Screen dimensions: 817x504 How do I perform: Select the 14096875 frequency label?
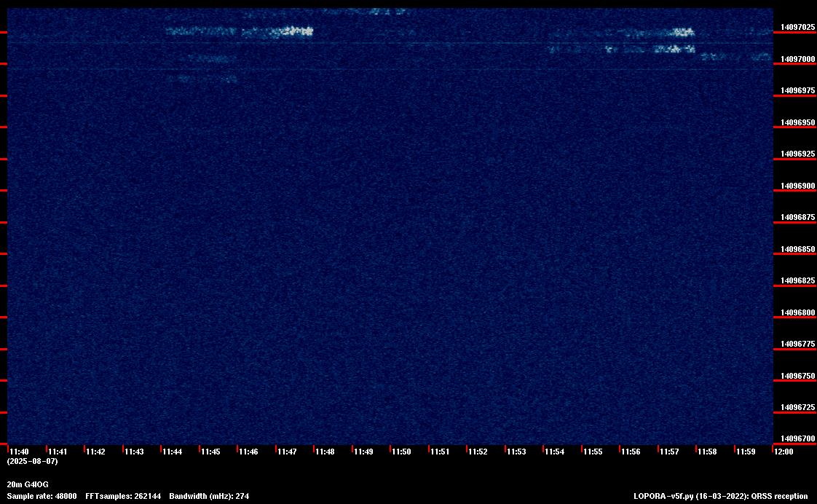coord(798,217)
